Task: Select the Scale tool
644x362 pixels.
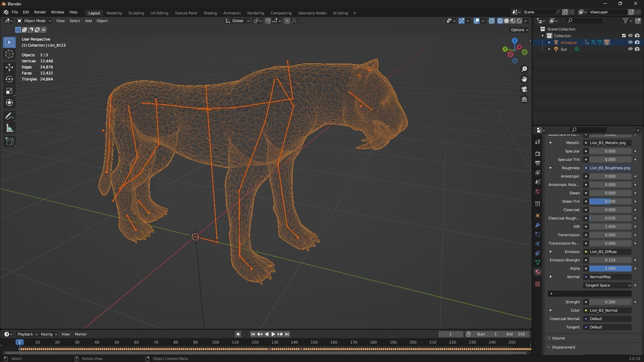Action: point(9,91)
